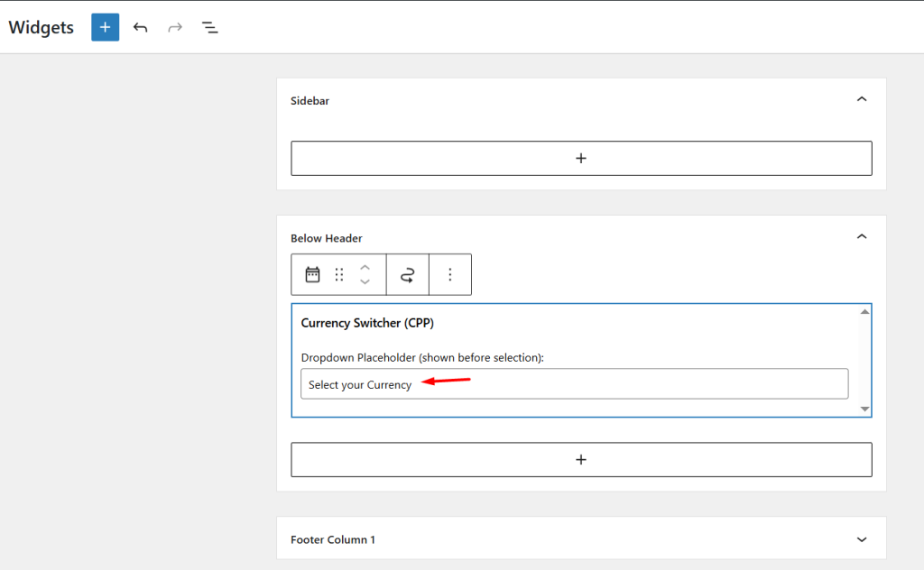Image resolution: width=924 pixels, height=570 pixels.
Task: Undo the last change
Action: point(140,27)
